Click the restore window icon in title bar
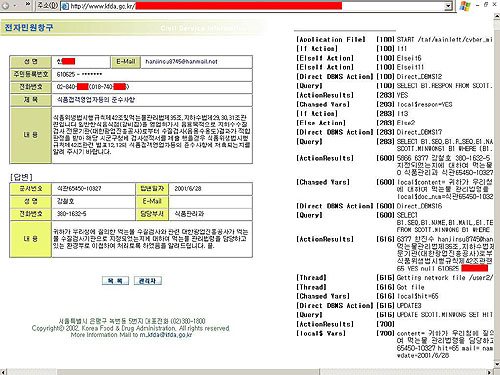500x375 pixels. pyautogui.click(x=486, y=4)
